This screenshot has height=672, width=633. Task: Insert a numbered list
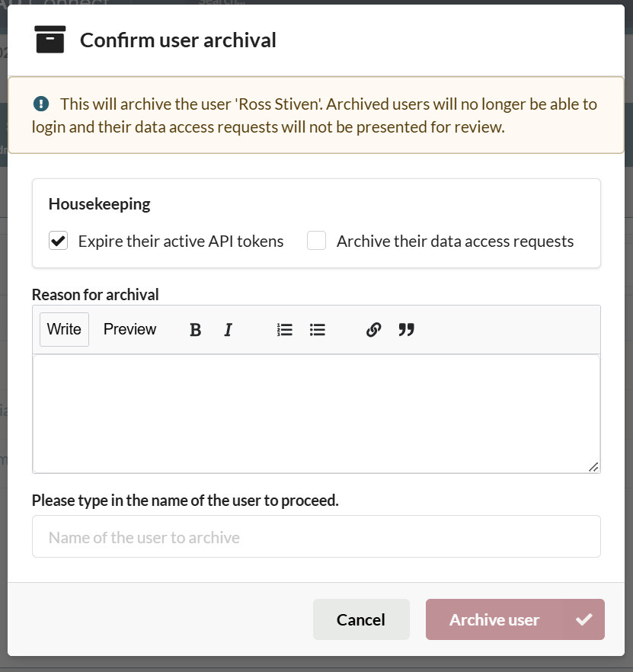tap(285, 330)
